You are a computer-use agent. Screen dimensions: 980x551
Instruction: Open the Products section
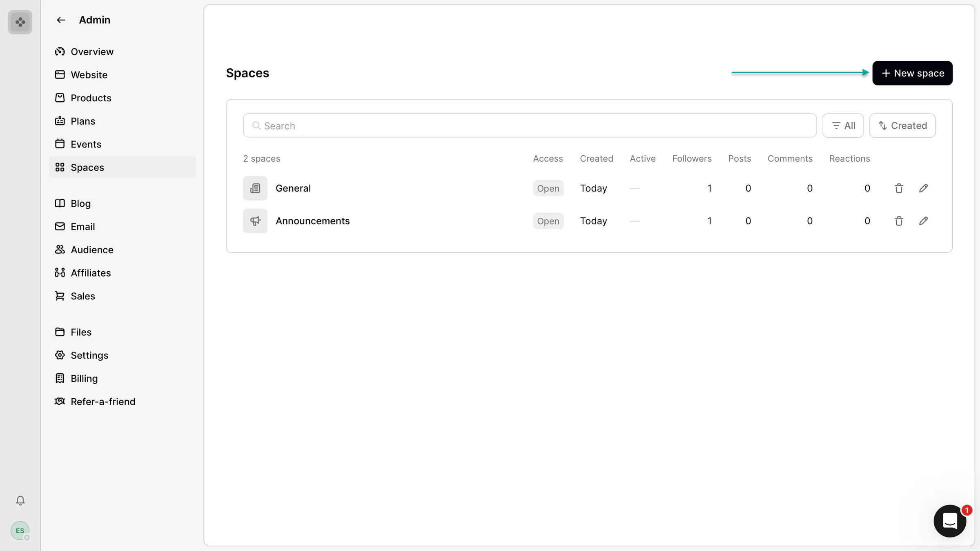[x=122, y=98]
